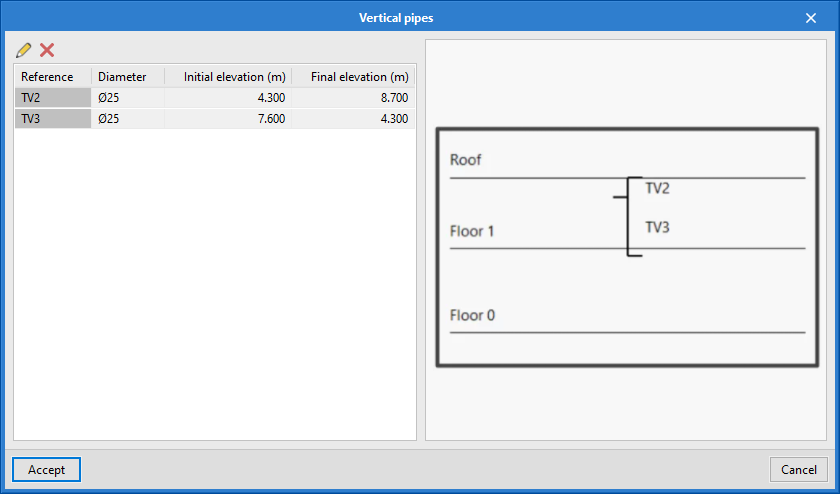The image size is (840, 494).
Task: Click the pencil edit icon
Action: coord(24,50)
